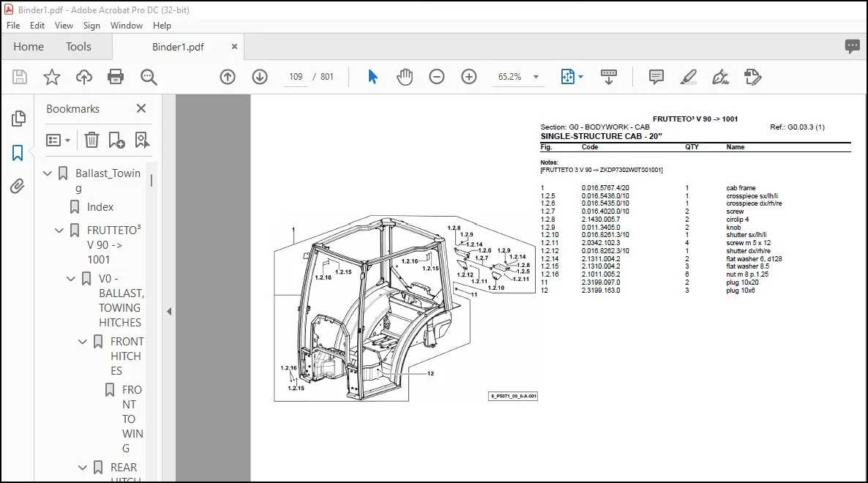Image resolution: width=868 pixels, height=483 pixels.
Task: Open the Sign document pen tool
Action: [x=720, y=77]
